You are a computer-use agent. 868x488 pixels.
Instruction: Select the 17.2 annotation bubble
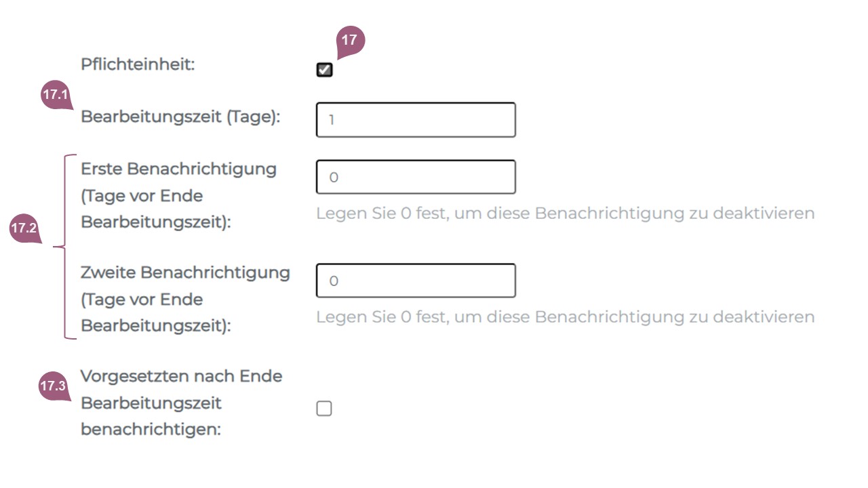tap(24, 228)
